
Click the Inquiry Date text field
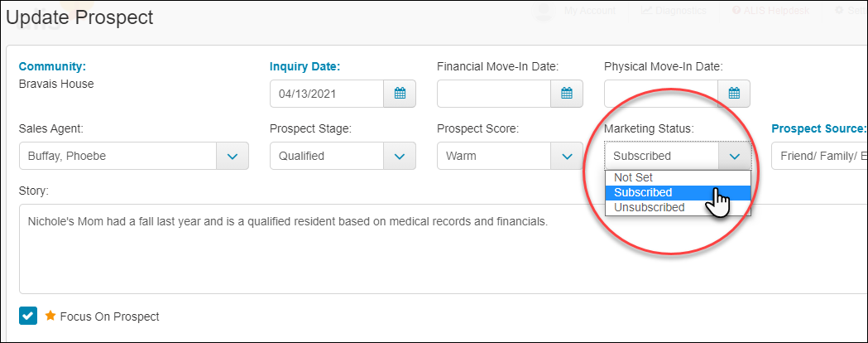click(327, 94)
